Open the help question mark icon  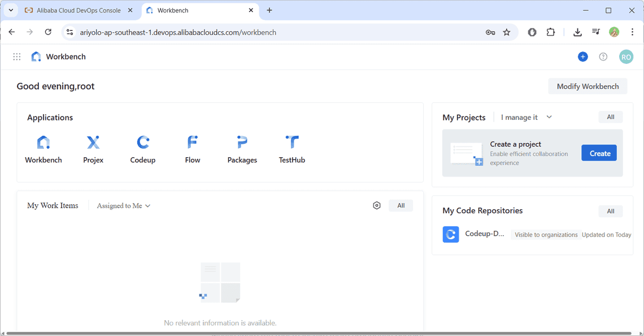(603, 57)
